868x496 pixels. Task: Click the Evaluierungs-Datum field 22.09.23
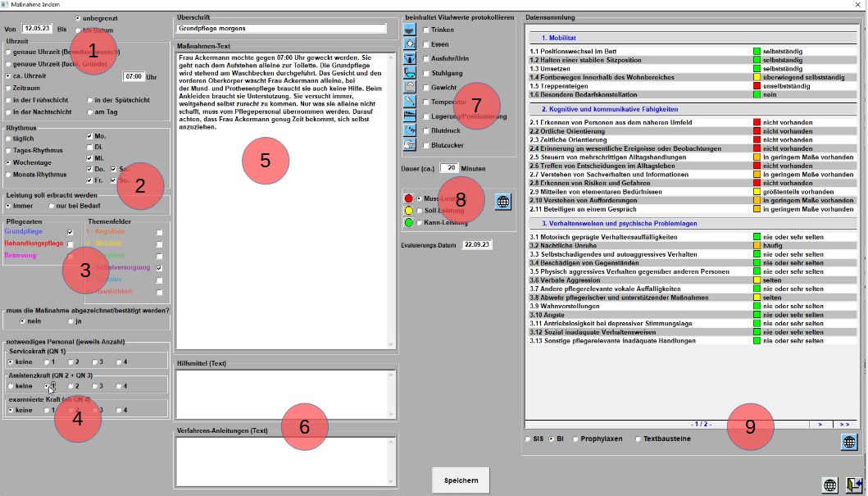(477, 244)
